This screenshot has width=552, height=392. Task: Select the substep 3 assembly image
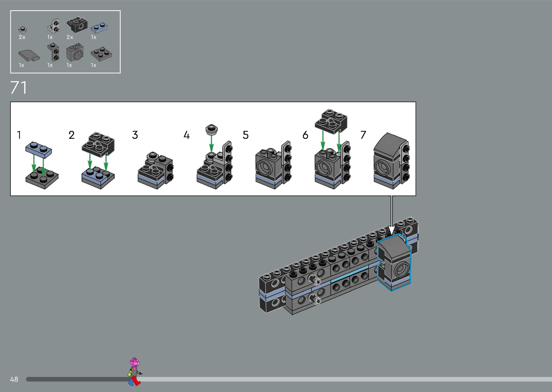click(x=155, y=171)
